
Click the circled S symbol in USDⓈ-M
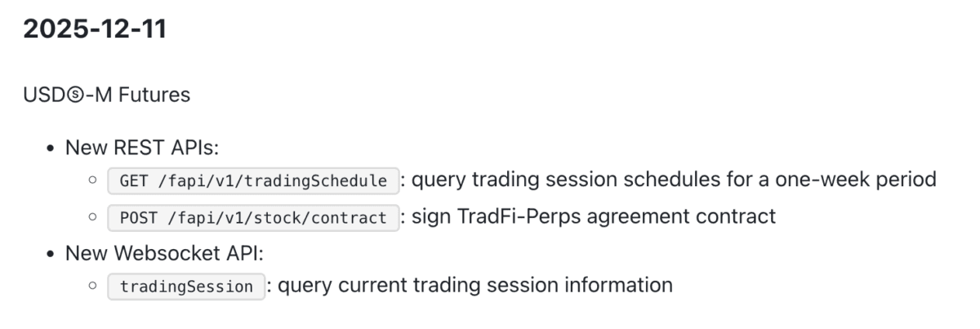[x=60, y=96]
